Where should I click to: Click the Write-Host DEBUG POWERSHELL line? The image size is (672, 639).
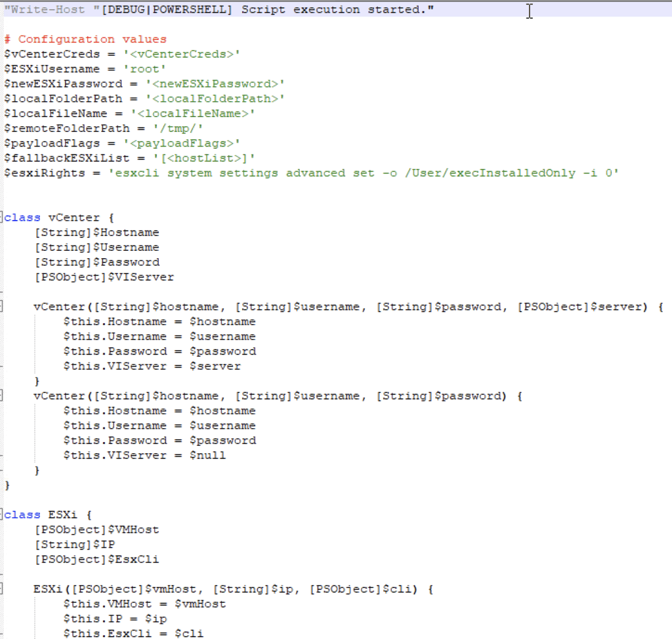tap(219, 10)
